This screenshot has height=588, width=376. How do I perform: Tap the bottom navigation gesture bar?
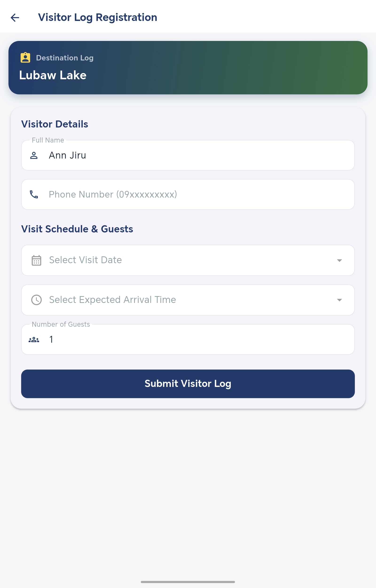click(188, 582)
